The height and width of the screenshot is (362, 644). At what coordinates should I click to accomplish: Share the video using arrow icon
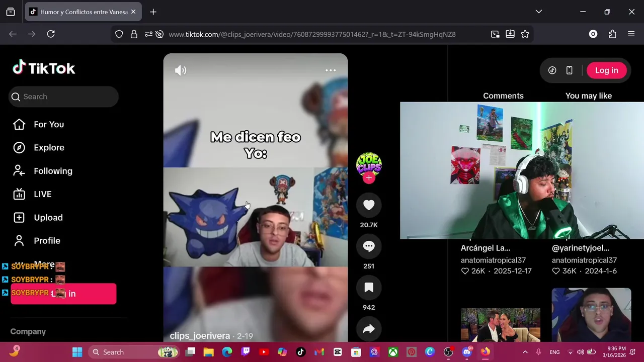pos(369,329)
